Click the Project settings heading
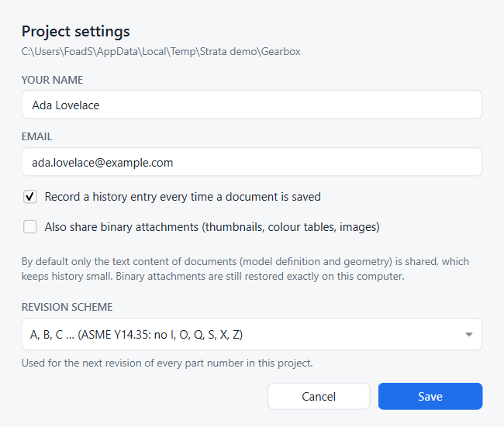The image size is (504, 427). click(x=76, y=32)
